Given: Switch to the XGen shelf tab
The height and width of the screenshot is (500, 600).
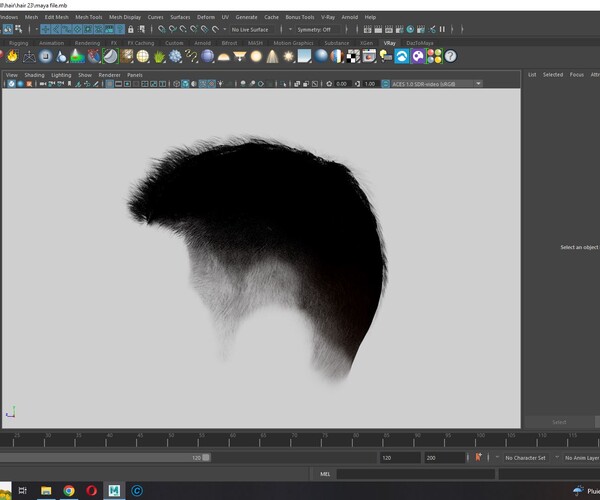Looking at the screenshot, I should (x=366, y=43).
